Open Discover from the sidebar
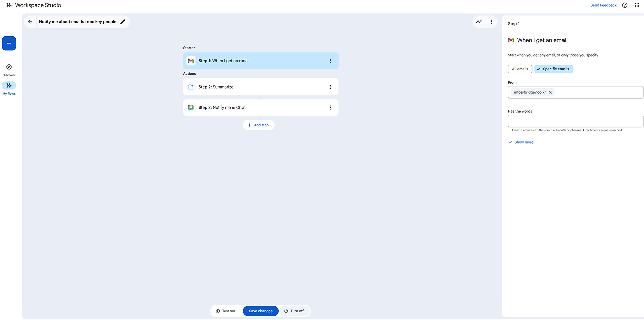This screenshot has width=644, height=320. pyautogui.click(x=9, y=70)
